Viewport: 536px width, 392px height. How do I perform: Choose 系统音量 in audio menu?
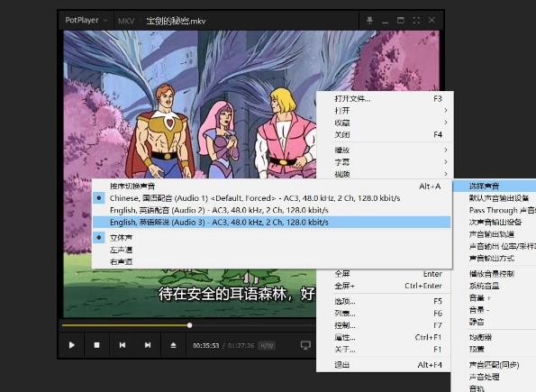495,286
